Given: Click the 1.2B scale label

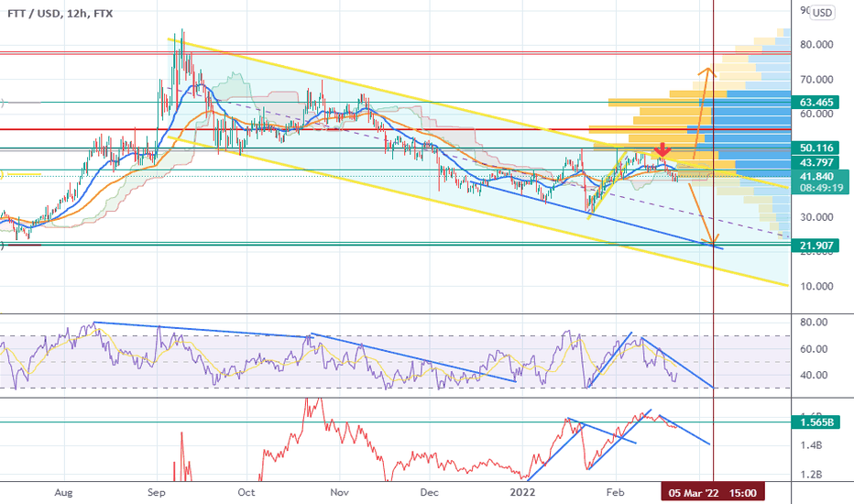Looking at the screenshot, I should tap(811, 475).
